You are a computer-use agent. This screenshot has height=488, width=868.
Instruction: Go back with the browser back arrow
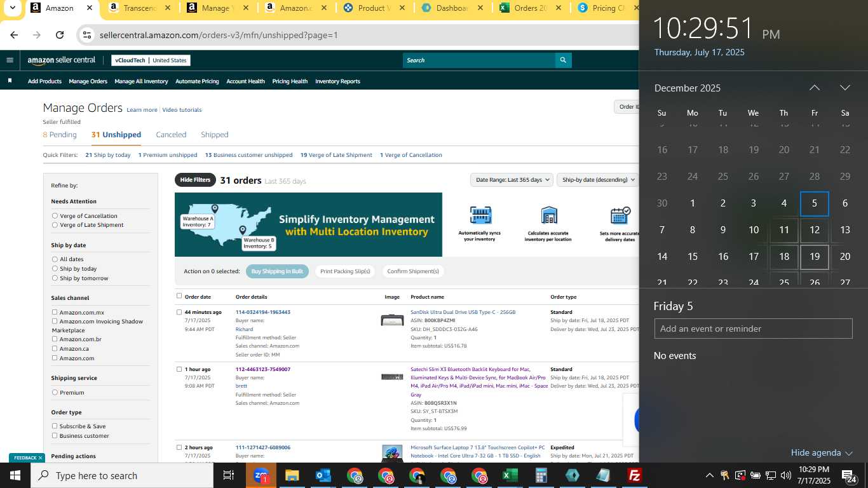click(x=14, y=35)
